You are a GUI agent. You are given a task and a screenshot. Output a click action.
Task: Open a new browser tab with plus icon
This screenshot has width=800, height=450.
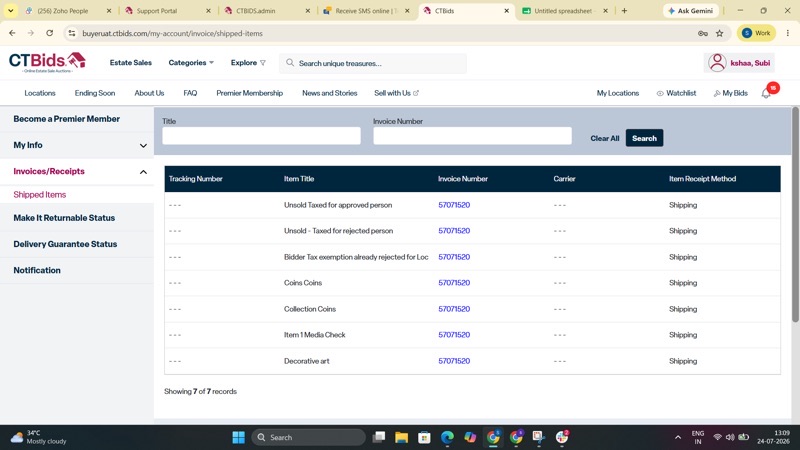(x=624, y=11)
